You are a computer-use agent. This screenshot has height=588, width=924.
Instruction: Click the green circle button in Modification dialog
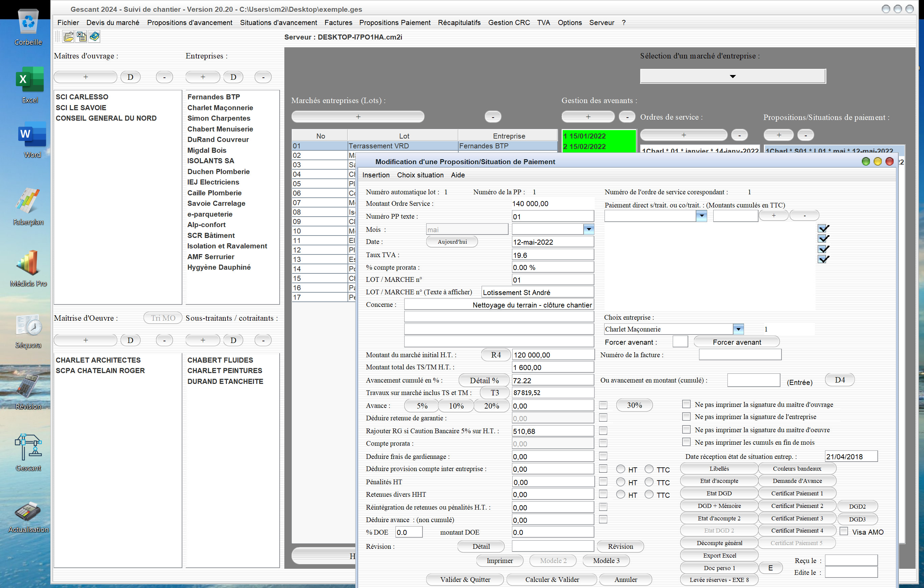pos(865,162)
